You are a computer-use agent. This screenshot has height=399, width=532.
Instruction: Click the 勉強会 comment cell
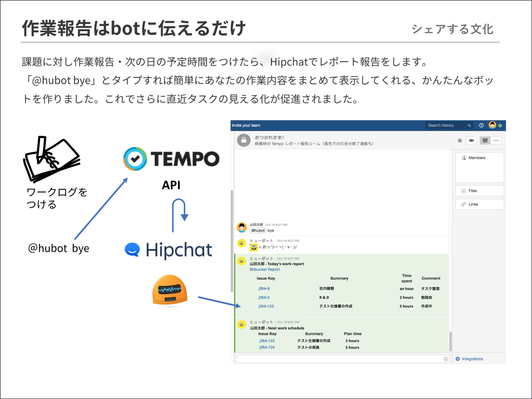426,297
